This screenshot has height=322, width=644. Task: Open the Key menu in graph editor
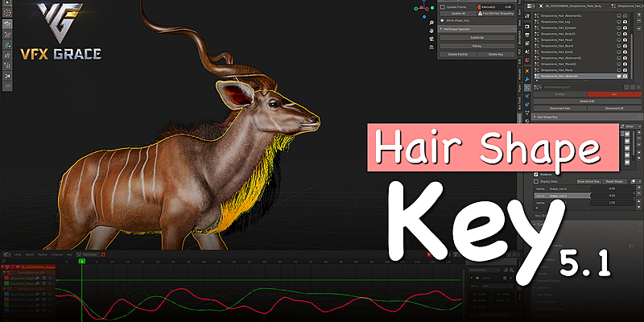pos(69,254)
